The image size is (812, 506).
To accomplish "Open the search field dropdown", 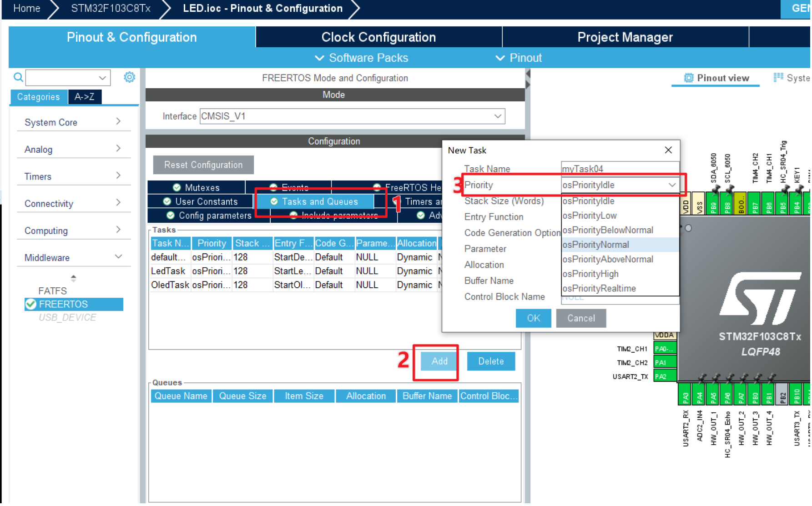I will coord(102,78).
